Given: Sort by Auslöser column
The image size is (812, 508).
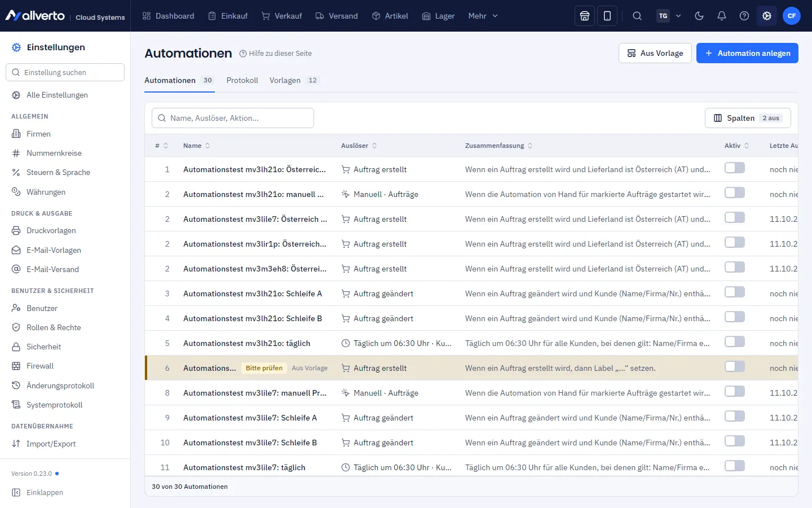Looking at the screenshot, I should pyautogui.click(x=359, y=146).
